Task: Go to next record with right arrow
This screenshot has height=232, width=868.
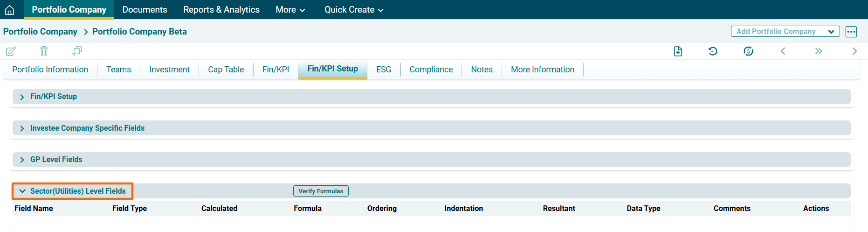Action: click(854, 51)
